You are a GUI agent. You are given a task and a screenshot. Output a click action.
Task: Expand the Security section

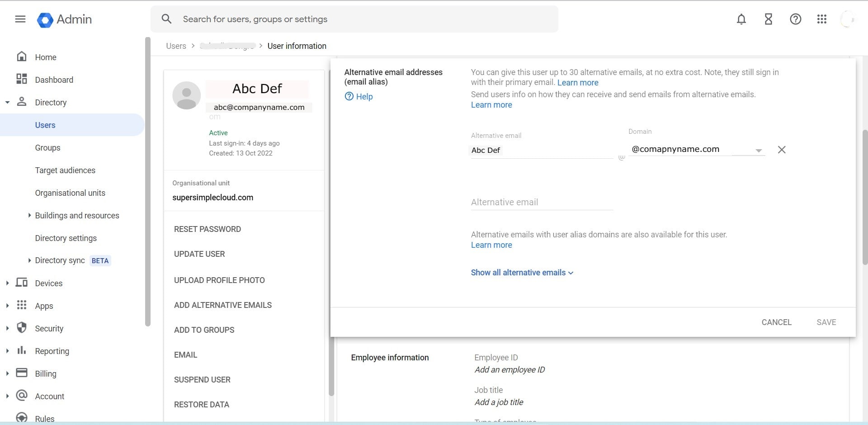pyautogui.click(x=7, y=329)
